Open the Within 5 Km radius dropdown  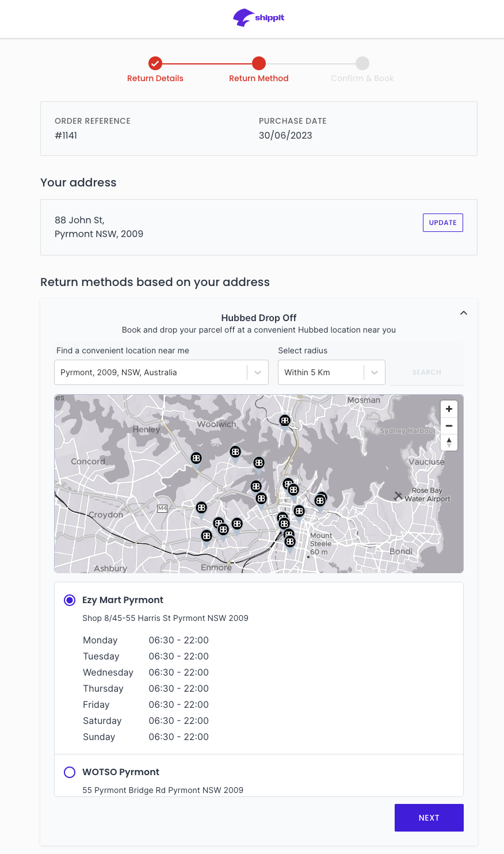tap(374, 372)
